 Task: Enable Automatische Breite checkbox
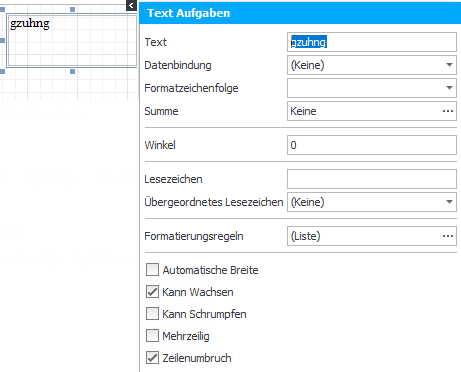coord(152,270)
